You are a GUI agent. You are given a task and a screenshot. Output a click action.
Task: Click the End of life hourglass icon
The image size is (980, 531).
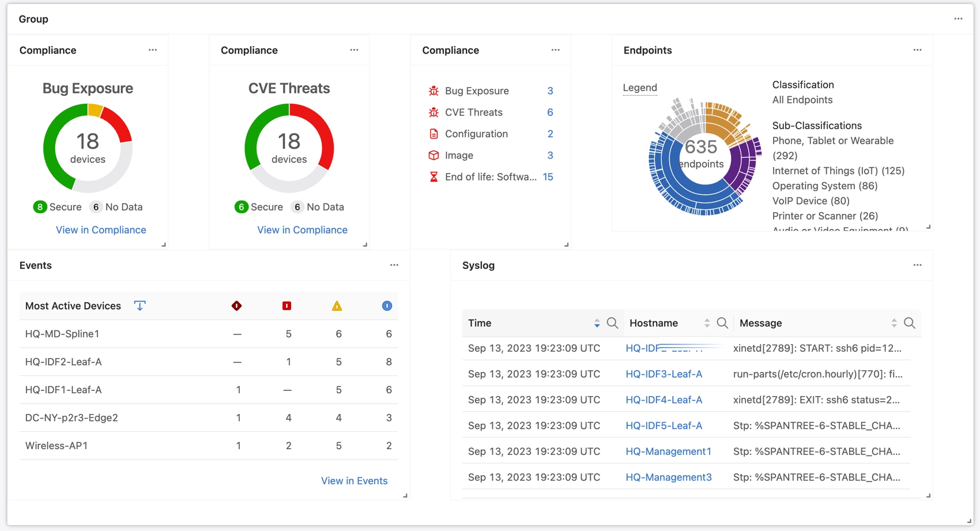[433, 176]
